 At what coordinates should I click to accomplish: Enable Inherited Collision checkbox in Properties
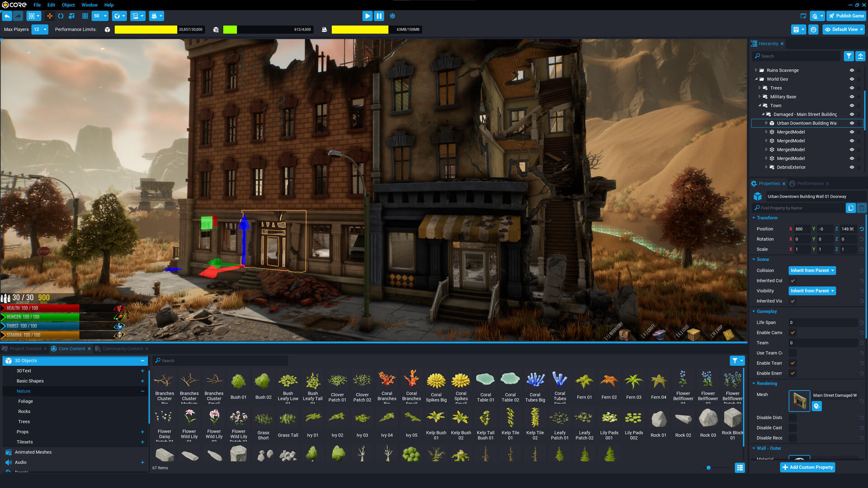793,280
